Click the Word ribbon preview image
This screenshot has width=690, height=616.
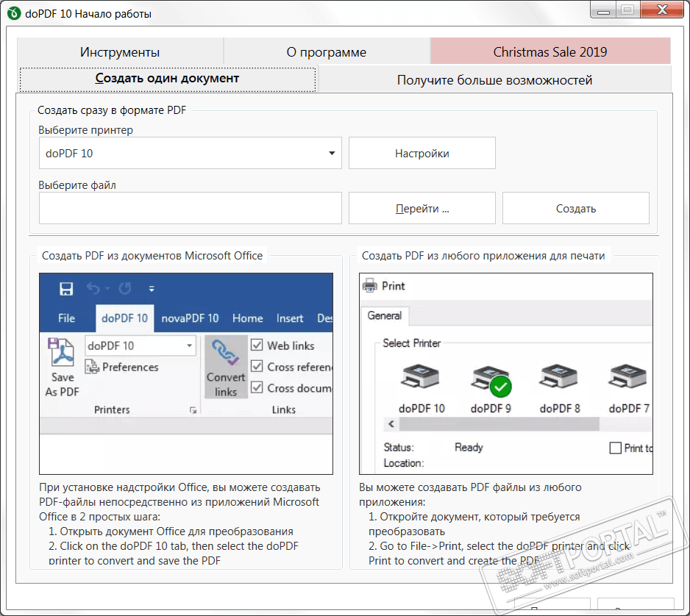pos(186,373)
